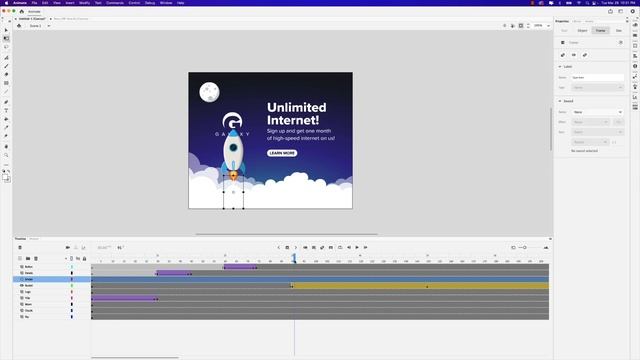Image resolution: width=640 pixels, height=360 pixels.
Task: Open the Label Type dropdown
Action: tap(597, 87)
